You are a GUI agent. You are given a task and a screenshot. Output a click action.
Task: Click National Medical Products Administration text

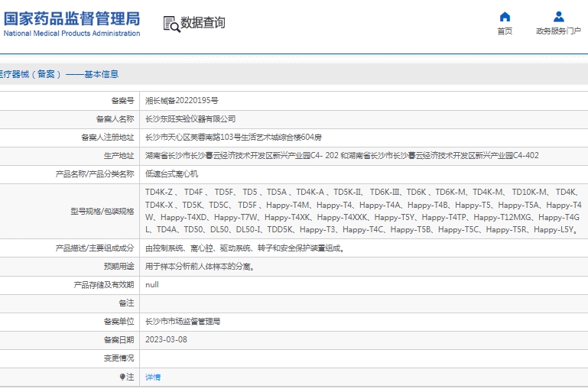(x=72, y=34)
